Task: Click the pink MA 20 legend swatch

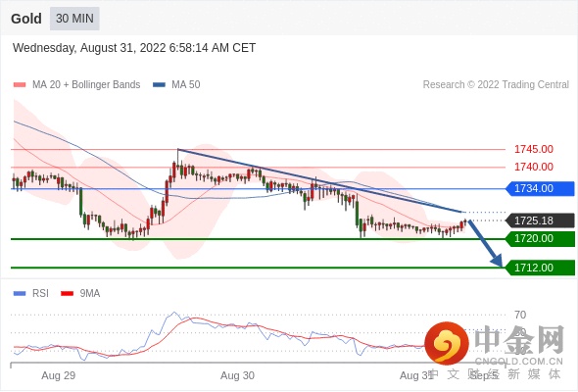Action: [20, 85]
